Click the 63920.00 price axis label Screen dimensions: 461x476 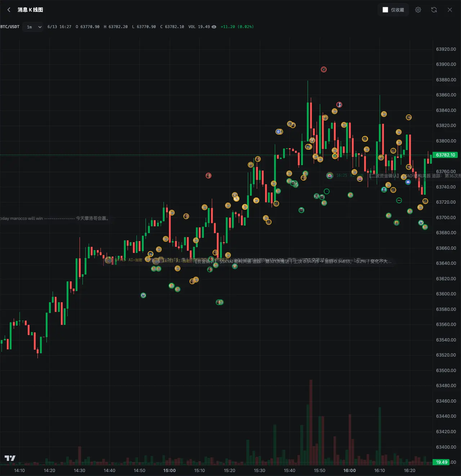446,49
